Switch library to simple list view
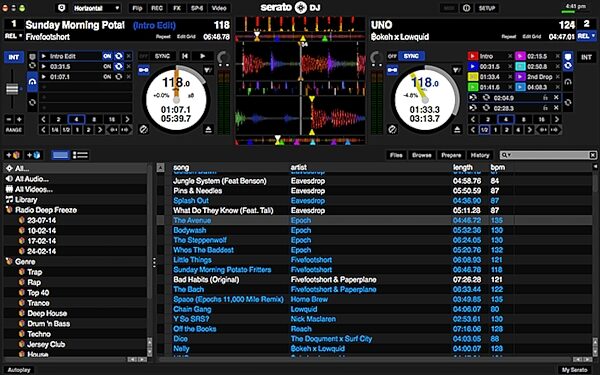Viewport: 600px width, 375px height. pyautogui.click(x=60, y=155)
